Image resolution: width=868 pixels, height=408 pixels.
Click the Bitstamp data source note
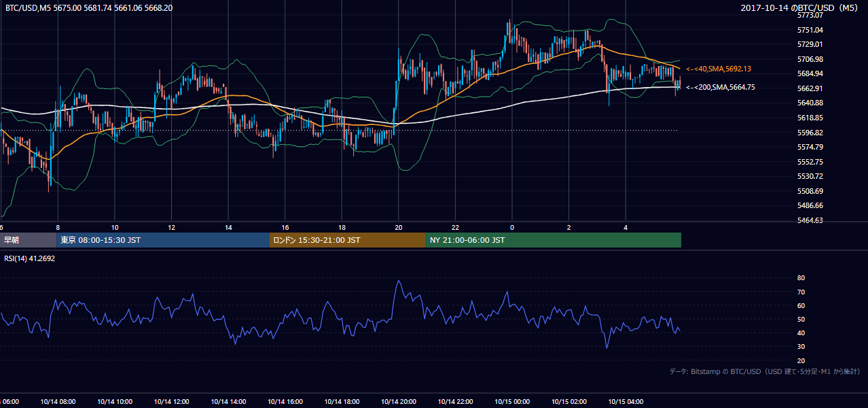pyautogui.click(x=765, y=371)
